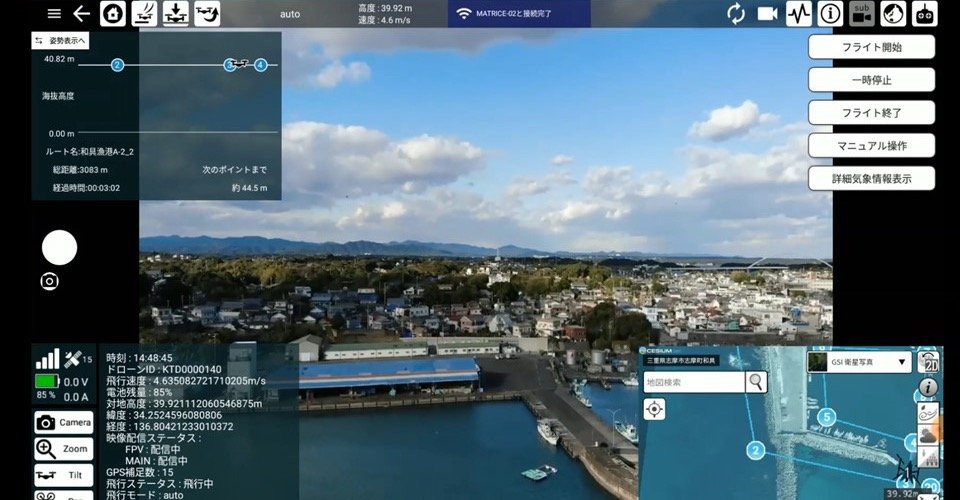Tap the return-to-home house icon
Screen dimensions: 960x500
coord(115,14)
